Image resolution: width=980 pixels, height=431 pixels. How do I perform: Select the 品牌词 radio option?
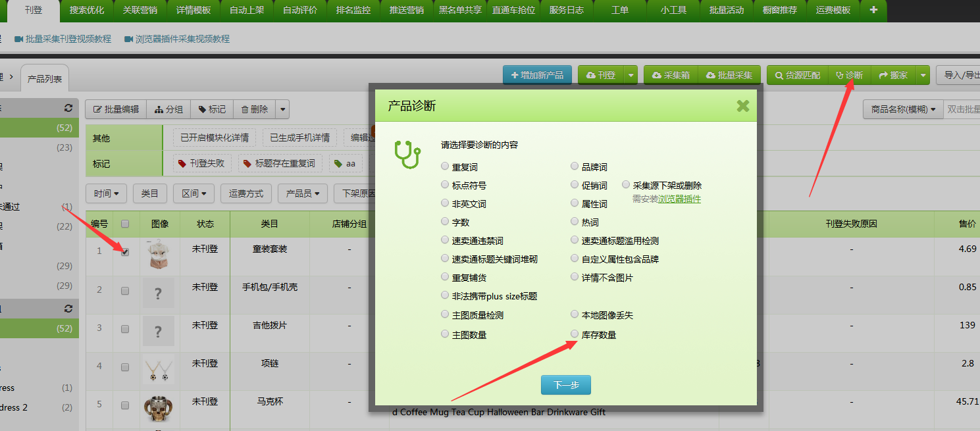(575, 167)
